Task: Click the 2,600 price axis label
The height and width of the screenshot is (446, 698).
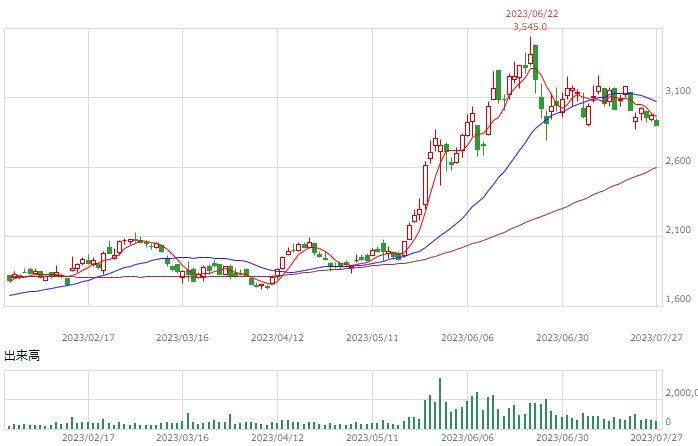Action: point(678,161)
